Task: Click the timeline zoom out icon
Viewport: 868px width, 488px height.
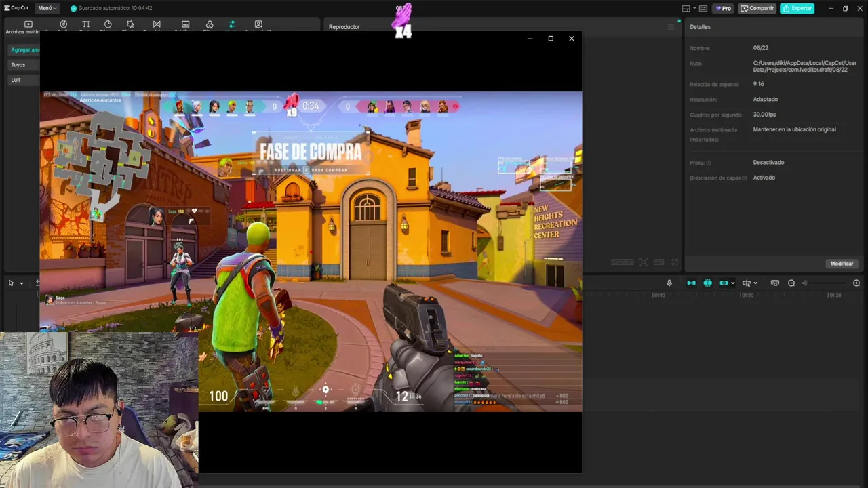Action: point(791,283)
